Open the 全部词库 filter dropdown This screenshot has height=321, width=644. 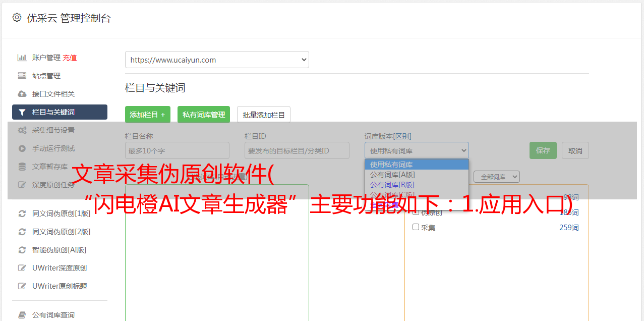point(497,177)
